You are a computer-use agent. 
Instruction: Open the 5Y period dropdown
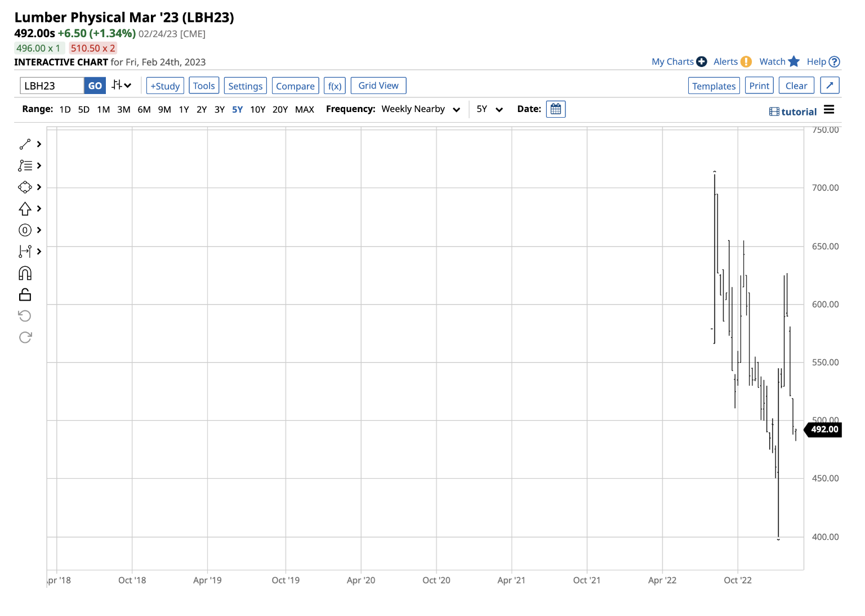[x=489, y=109]
